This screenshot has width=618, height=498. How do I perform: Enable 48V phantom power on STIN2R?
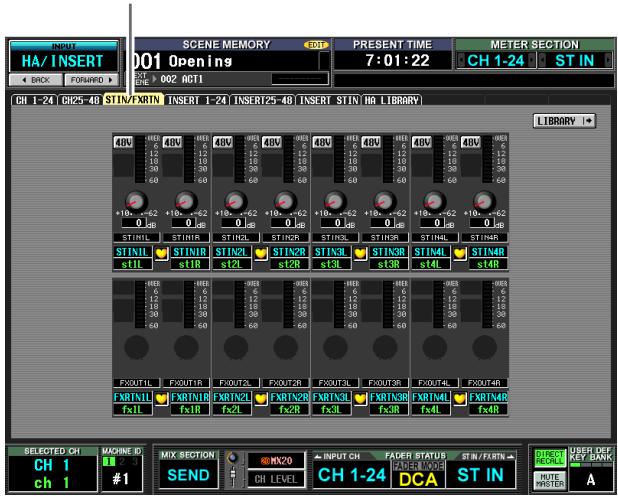click(272, 142)
